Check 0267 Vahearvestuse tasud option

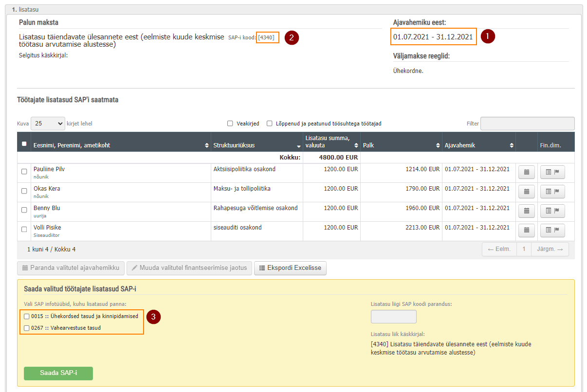point(27,328)
